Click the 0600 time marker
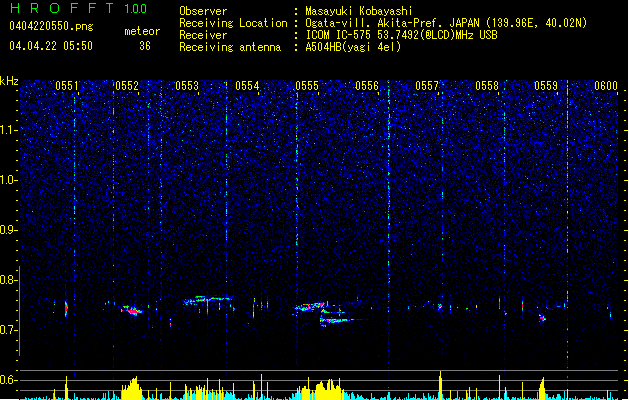This screenshot has height=400, width=629. tap(606, 86)
